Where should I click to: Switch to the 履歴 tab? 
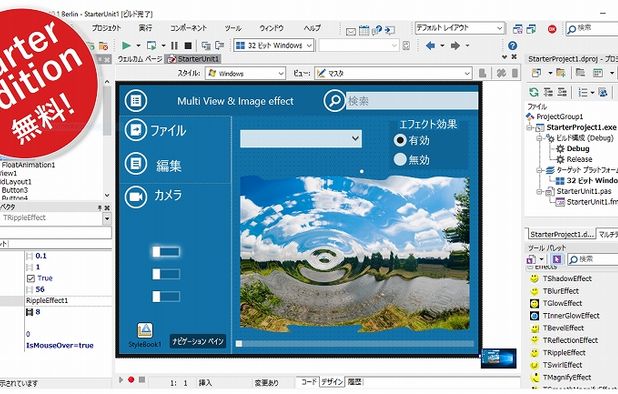pos(355,381)
